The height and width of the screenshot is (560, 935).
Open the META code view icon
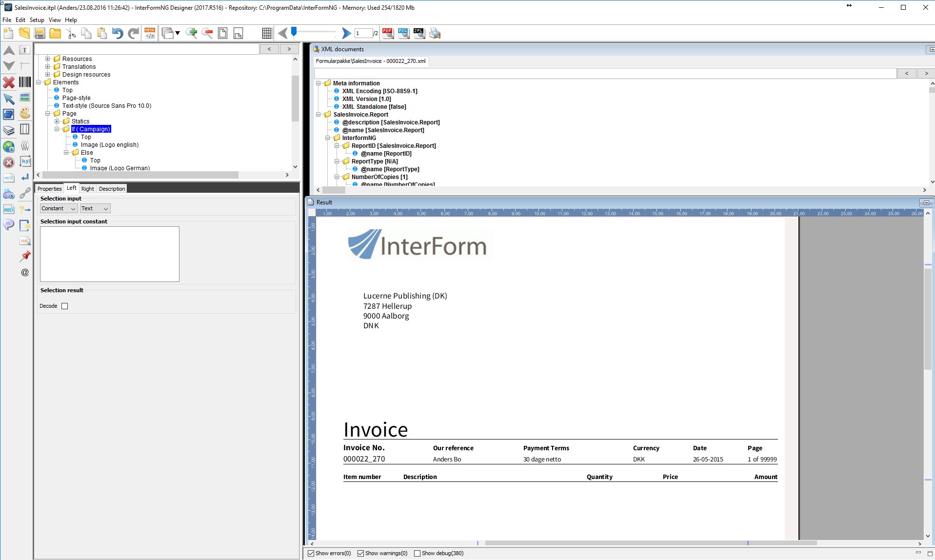point(150,33)
